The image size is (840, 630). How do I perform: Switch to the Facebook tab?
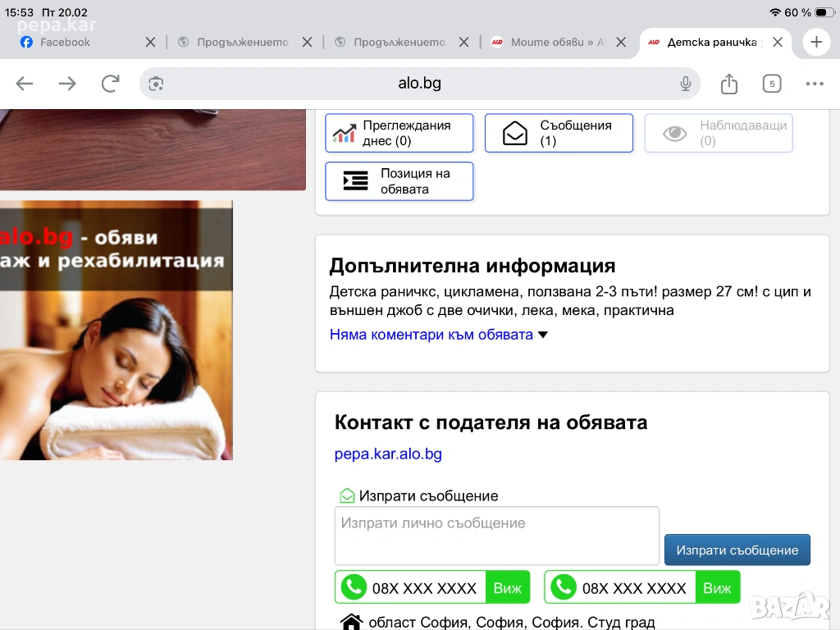(x=66, y=42)
